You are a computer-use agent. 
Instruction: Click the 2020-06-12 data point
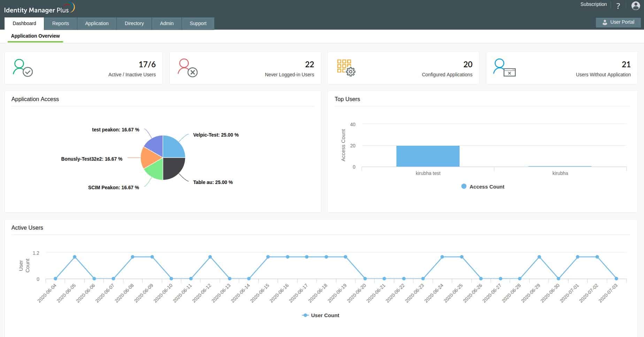click(210, 257)
